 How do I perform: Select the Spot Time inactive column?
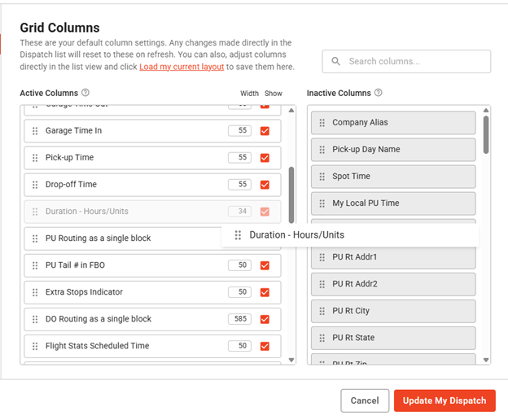pos(392,177)
